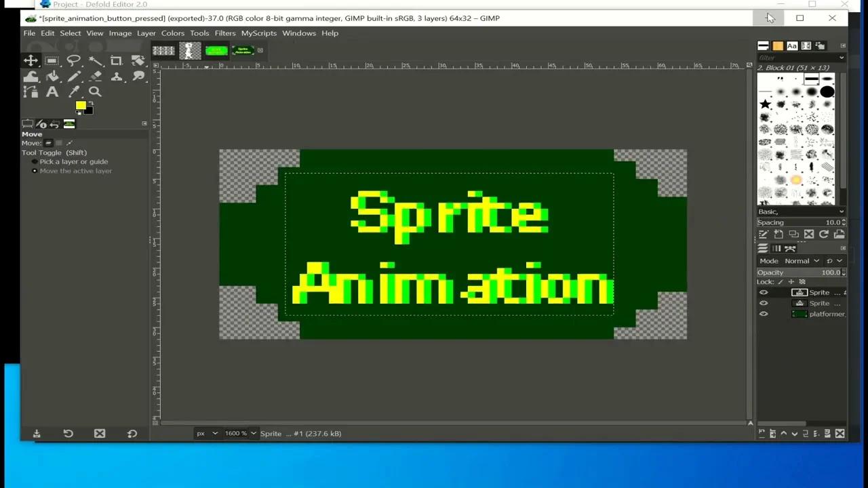Open the MyScripts menu
The width and height of the screenshot is (868, 488).
coord(258,33)
